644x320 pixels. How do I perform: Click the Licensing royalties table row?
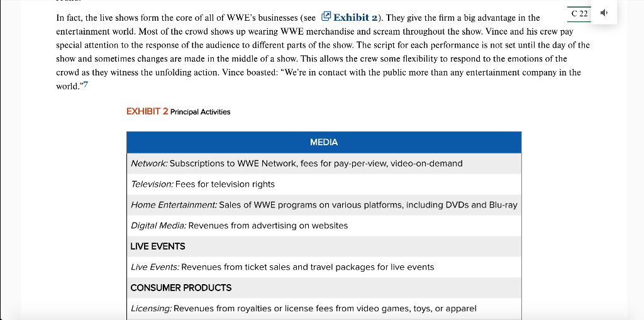pyautogui.click(x=324, y=309)
